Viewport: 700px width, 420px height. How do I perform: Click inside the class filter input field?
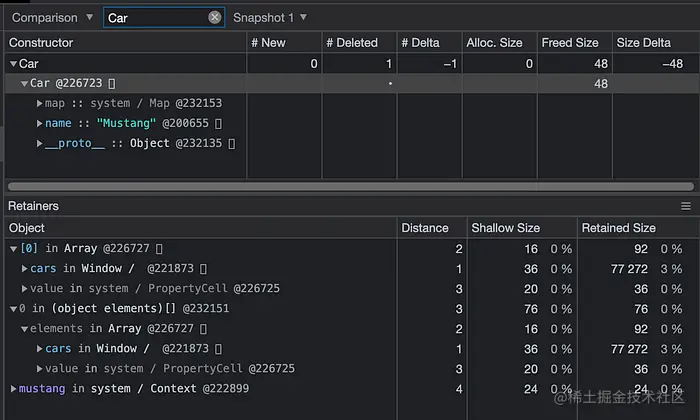pyautogui.click(x=155, y=18)
